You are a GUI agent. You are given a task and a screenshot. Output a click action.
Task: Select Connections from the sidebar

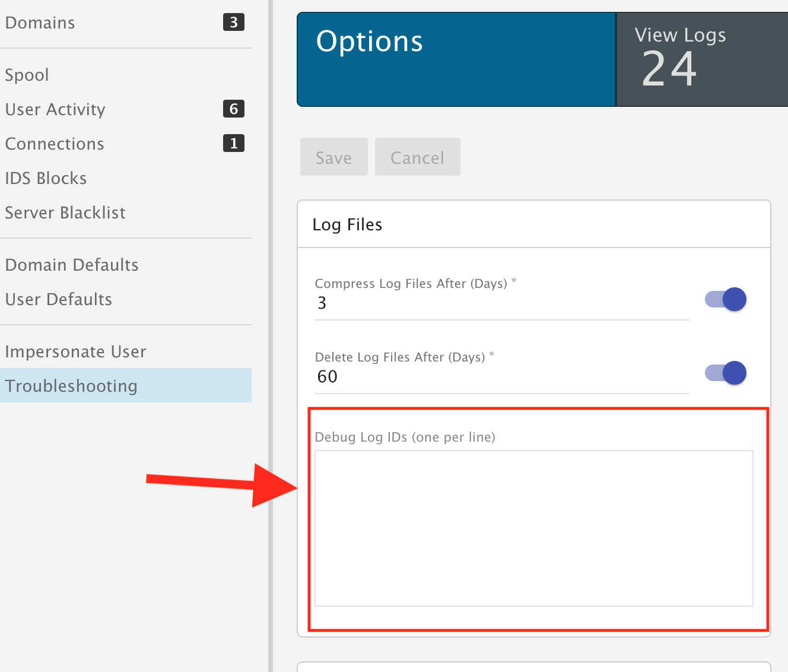click(x=55, y=144)
